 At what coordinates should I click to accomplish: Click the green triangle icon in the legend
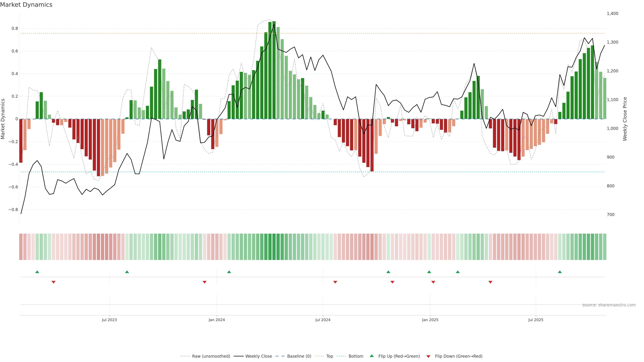[x=372, y=356]
